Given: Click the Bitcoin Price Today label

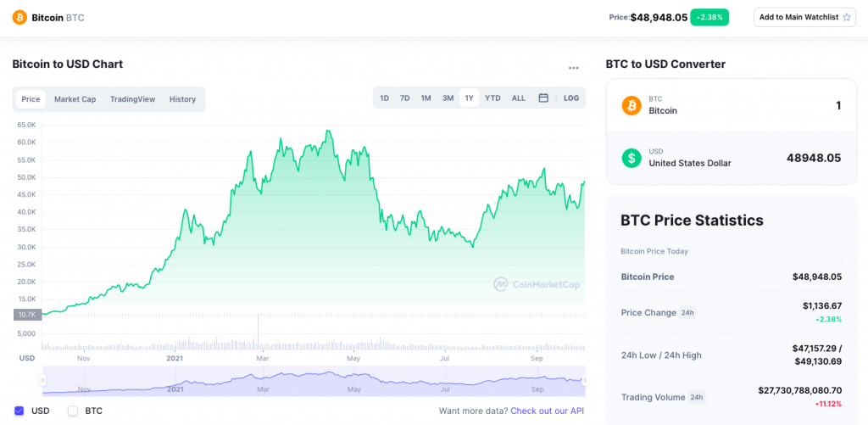Looking at the screenshot, I should (x=654, y=251).
